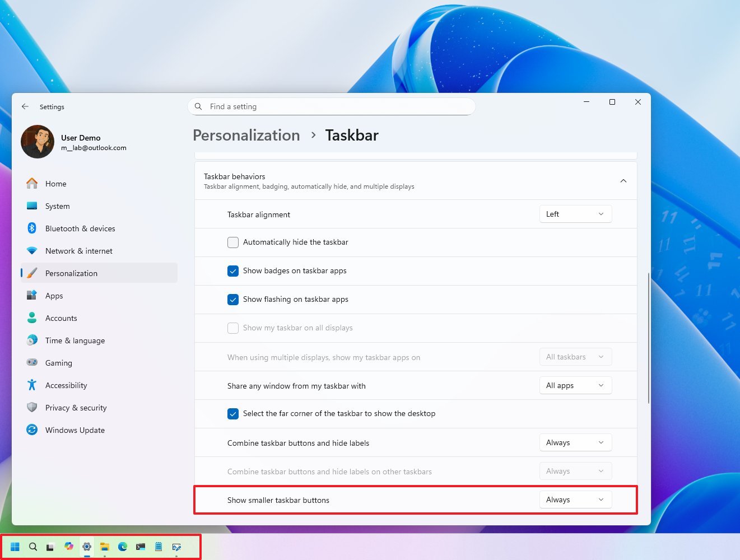This screenshot has width=740, height=560.
Task: Collapse the Taskbar behaviors section
Action: click(623, 181)
